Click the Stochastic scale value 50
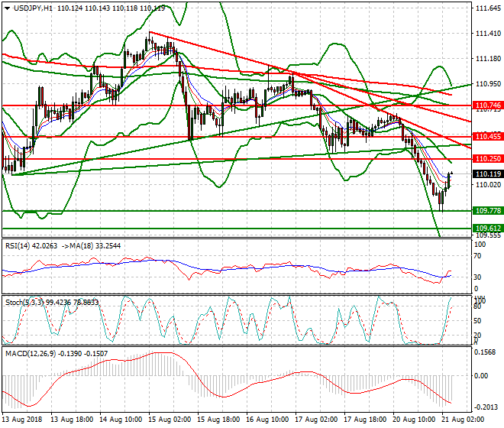The width and height of the screenshot is (504, 428). pyautogui.click(x=478, y=321)
